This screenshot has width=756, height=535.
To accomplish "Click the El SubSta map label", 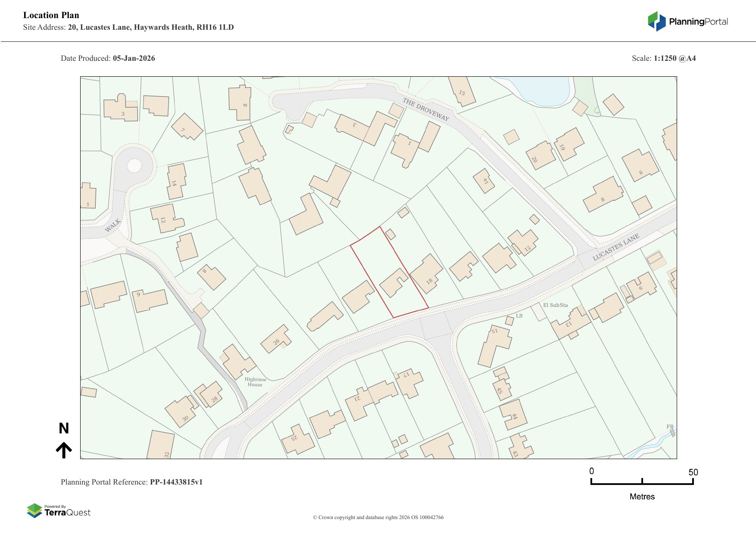I will (555, 305).
